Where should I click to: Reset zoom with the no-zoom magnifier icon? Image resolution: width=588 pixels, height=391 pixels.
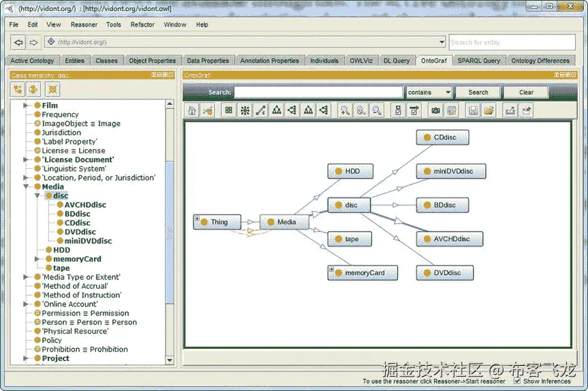pyautogui.click(x=360, y=110)
